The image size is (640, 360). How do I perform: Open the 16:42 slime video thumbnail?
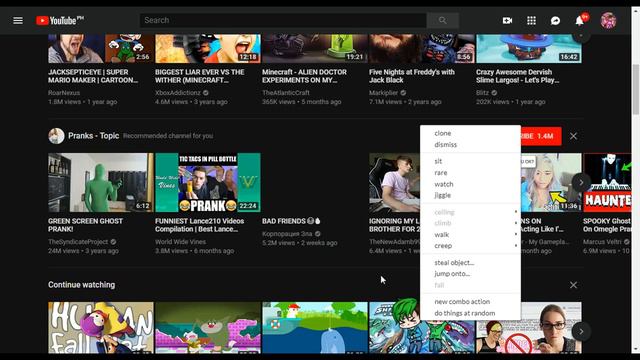click(x=529, y=49)
